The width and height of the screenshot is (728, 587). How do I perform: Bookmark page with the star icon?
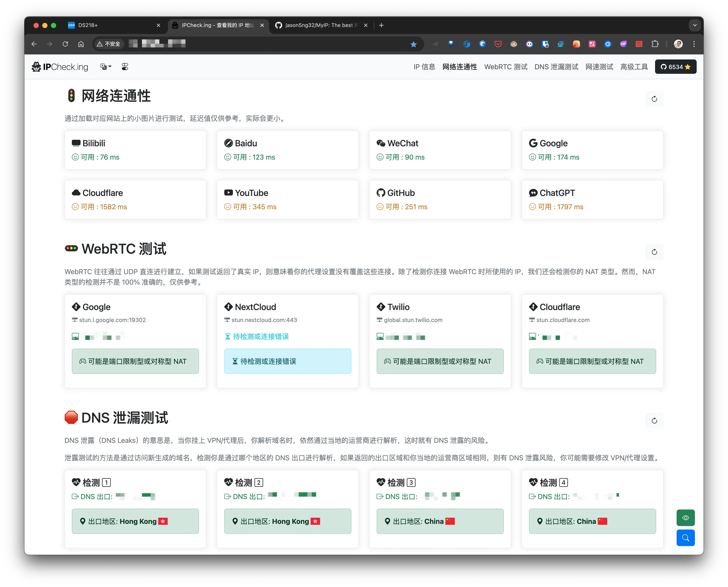tap(413, 44)
